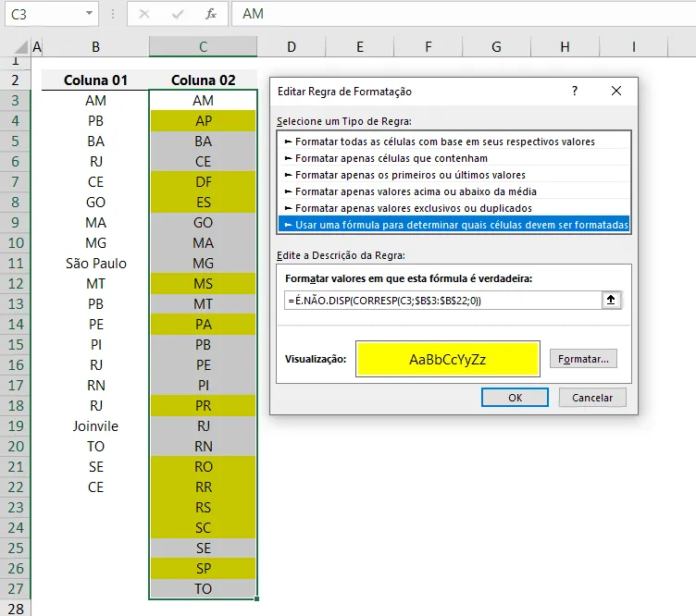The image size is (696, 616).
Task: Select column G header
Action: point(497,46)
